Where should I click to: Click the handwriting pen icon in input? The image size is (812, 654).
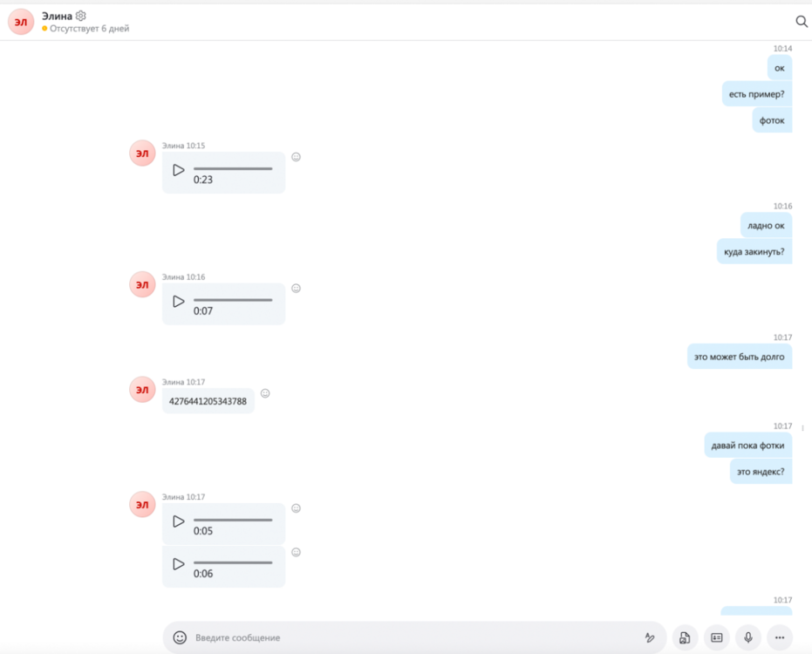coord(650,637)
